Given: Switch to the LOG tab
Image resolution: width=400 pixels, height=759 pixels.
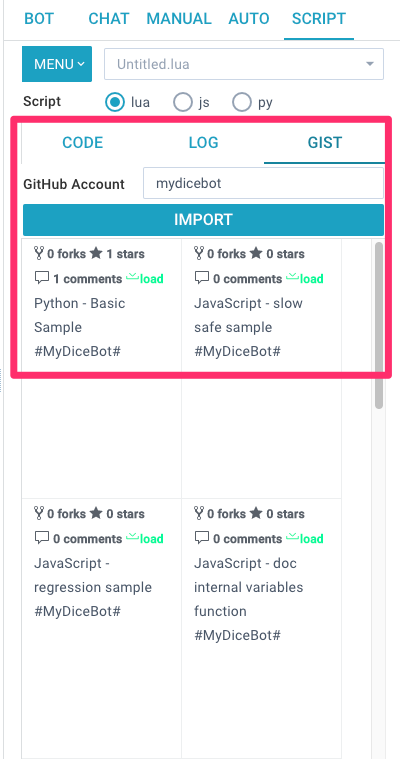Looking at the screenshot, I should tap(203, 142).
